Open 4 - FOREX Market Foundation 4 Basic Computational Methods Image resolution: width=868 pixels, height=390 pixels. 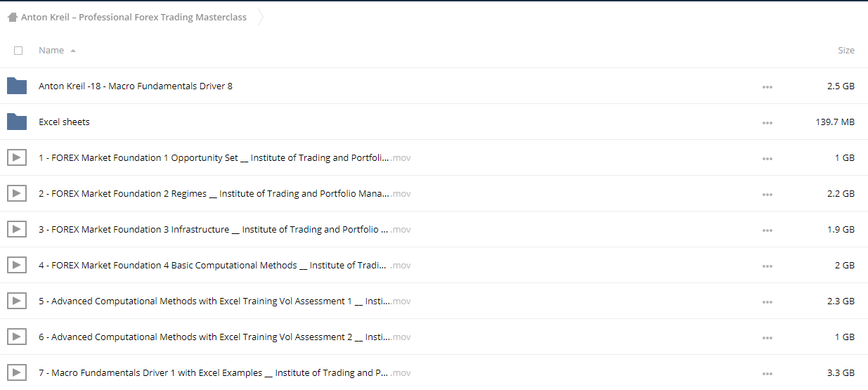pyautogui.click(x=225, y=266)
